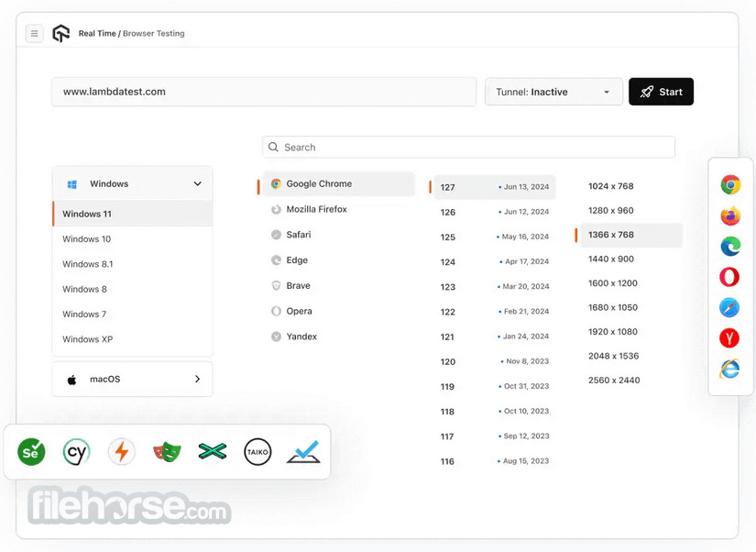Click the Selenium framework icon
Screen dimensions: 756x552
pyautogui.click(x=31, y=452)
